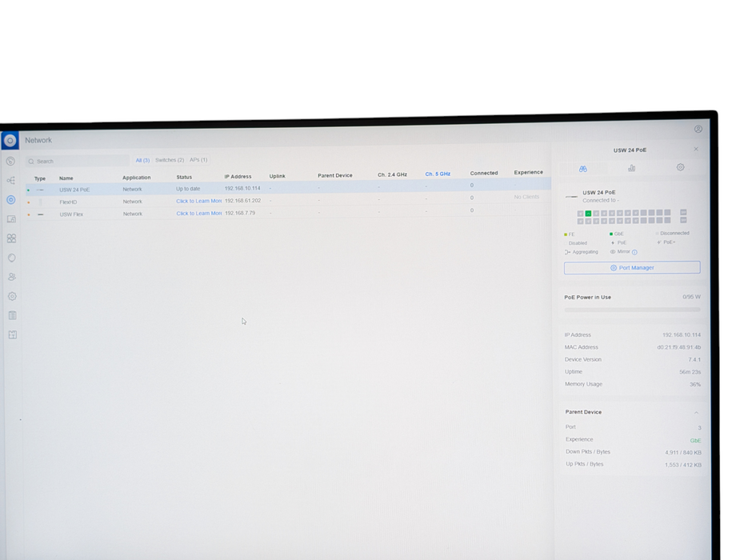
Task: Select the USW 24 PoE table row
Action: [x=289, y=187]
